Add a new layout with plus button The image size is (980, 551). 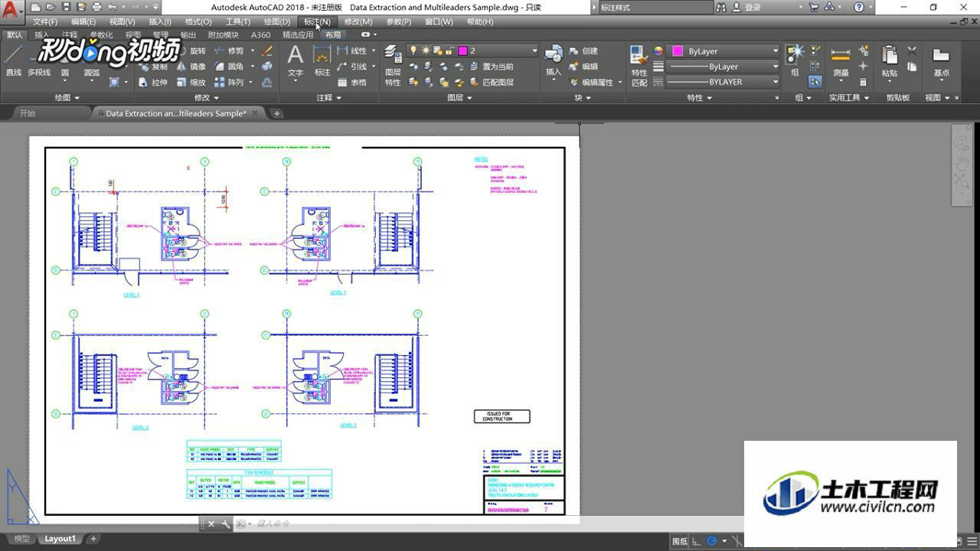pyautogui.click(x=93, y=539)
